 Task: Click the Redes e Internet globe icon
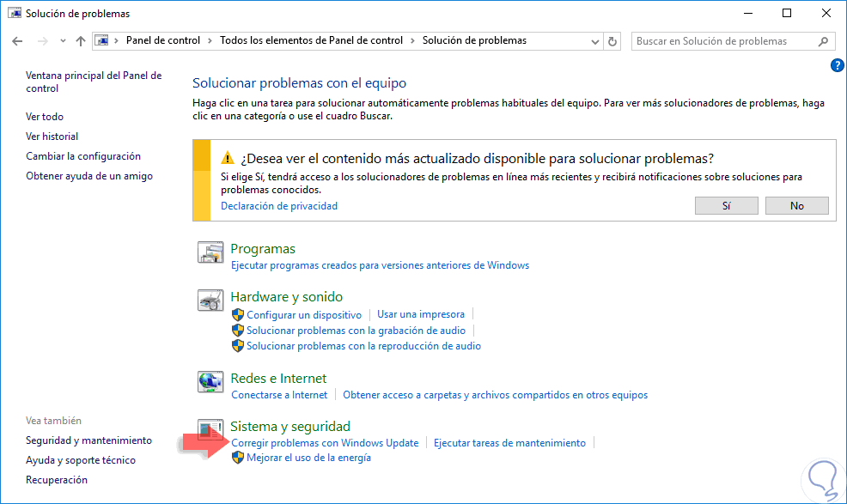tap(210, 382)
